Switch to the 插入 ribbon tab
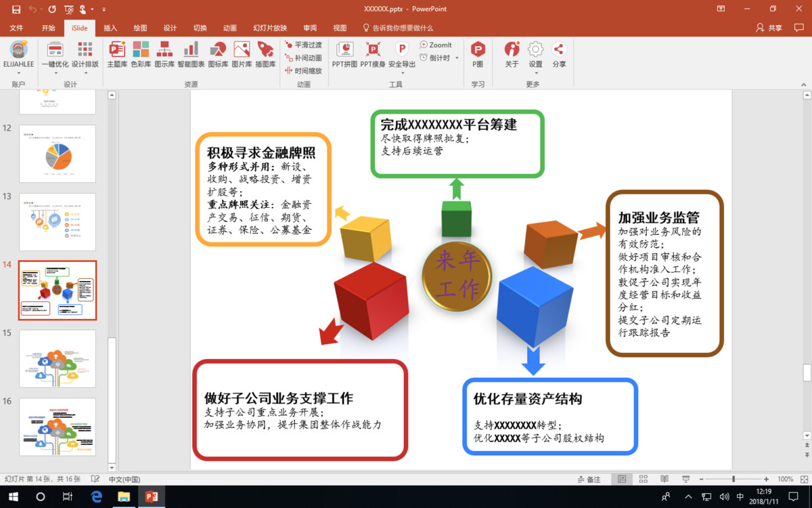 pos(110,28)
